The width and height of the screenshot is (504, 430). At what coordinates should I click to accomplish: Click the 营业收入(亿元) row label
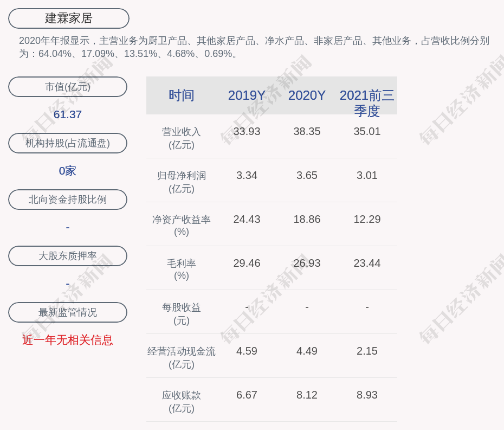click(182, 138)
